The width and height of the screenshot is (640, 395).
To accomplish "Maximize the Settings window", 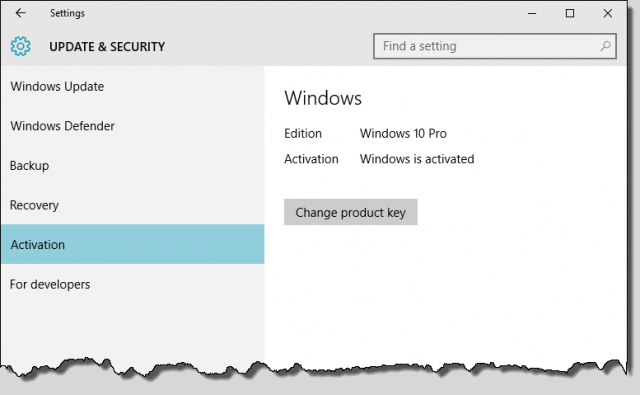I will [570, 13].
